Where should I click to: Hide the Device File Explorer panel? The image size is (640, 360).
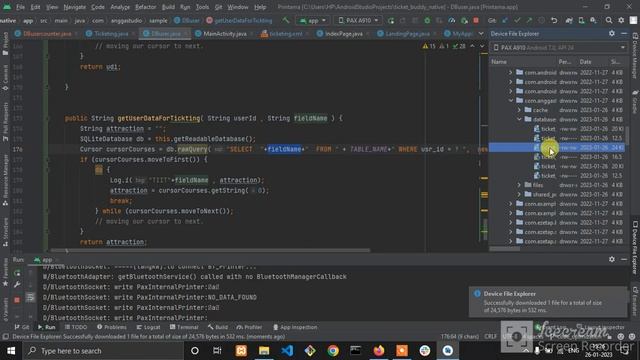(624, 33)
